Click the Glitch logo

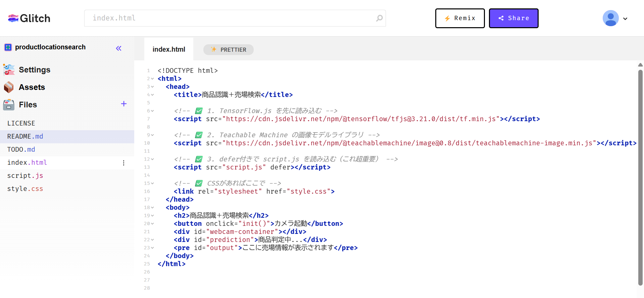(29, 18)
